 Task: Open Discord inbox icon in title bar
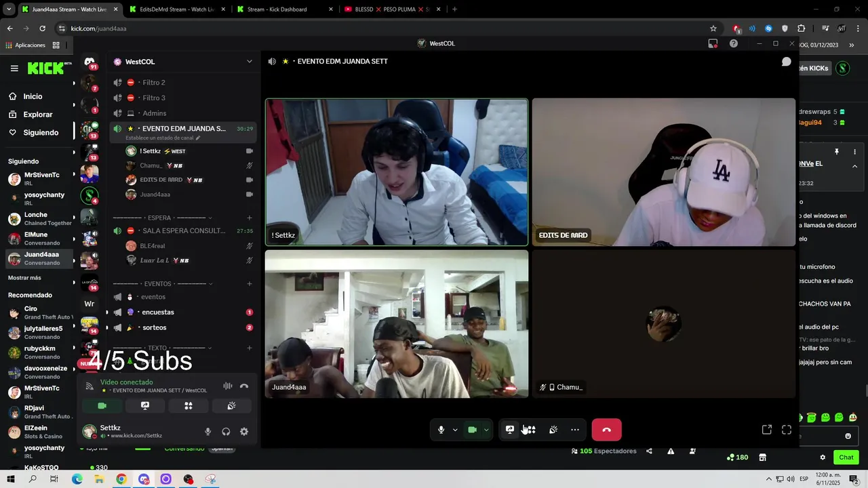pos(713,43)
